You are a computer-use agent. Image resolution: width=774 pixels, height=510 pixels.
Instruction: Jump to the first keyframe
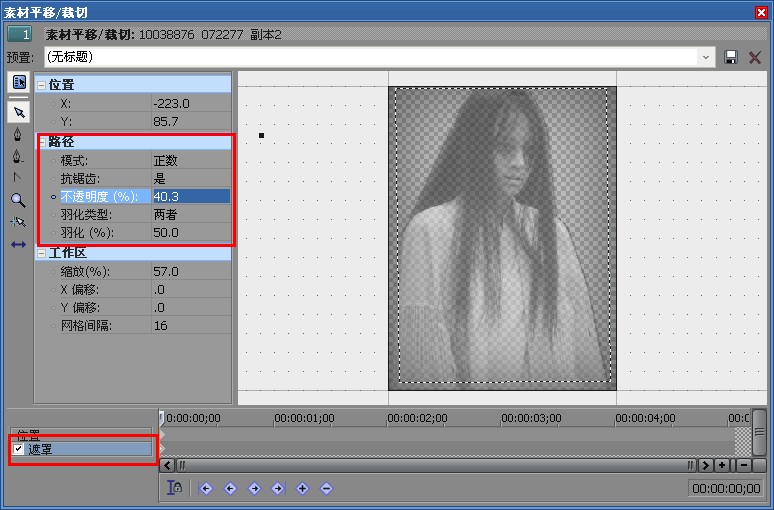(205, 488)
